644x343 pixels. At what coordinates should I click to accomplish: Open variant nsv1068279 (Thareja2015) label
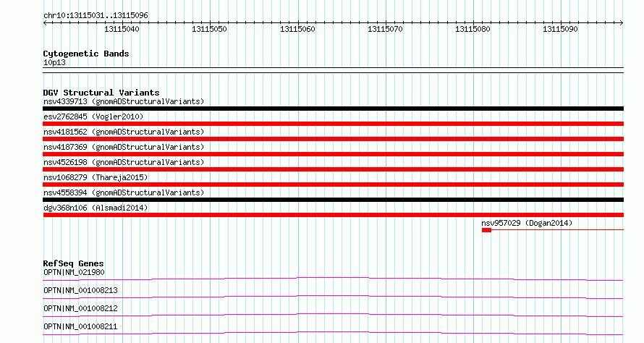(x=96, y=177)
